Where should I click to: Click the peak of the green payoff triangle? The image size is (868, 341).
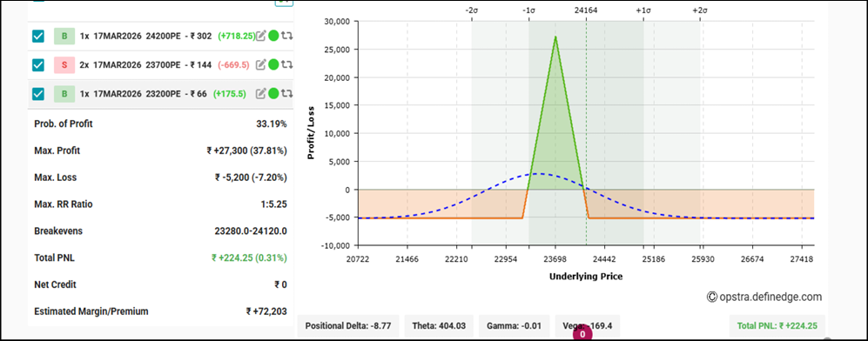click(555, 37)
